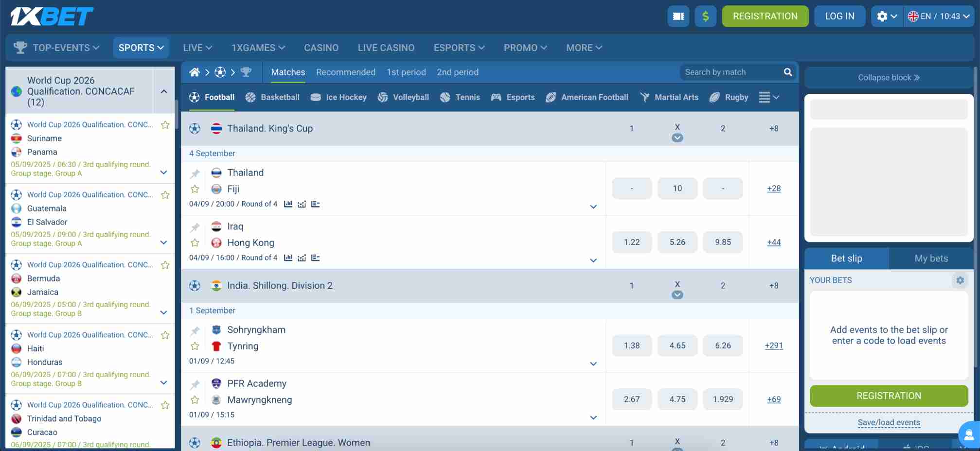Favorite the Guatemala vs El Salvador match

tap(165, 195)
